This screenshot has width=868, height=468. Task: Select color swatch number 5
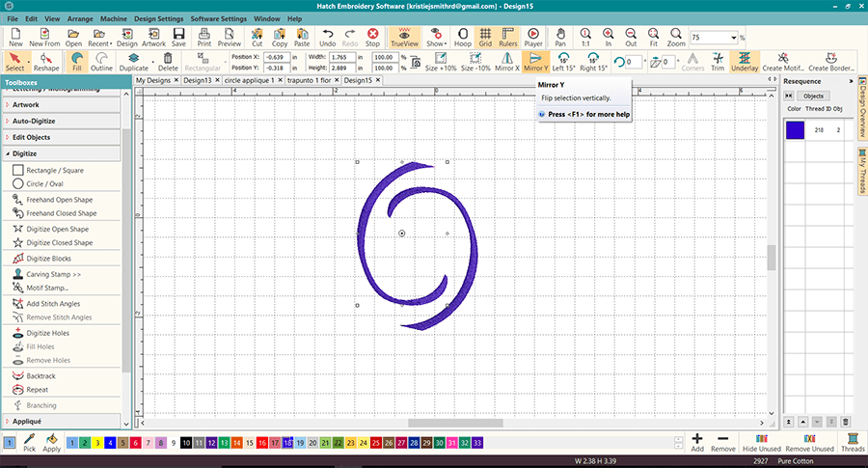pyautogui.click(x=122, y=441)
